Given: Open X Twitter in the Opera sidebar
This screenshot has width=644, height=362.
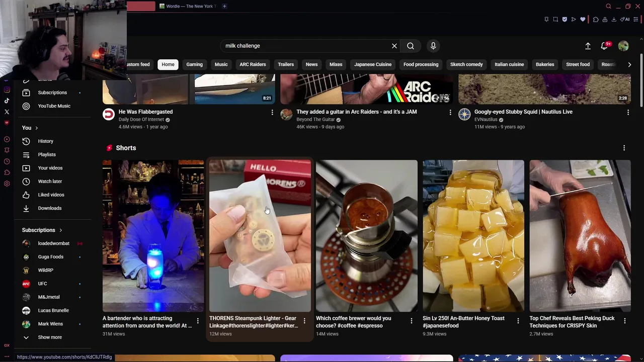Looking at the screenshot, I should click(7, 112).
